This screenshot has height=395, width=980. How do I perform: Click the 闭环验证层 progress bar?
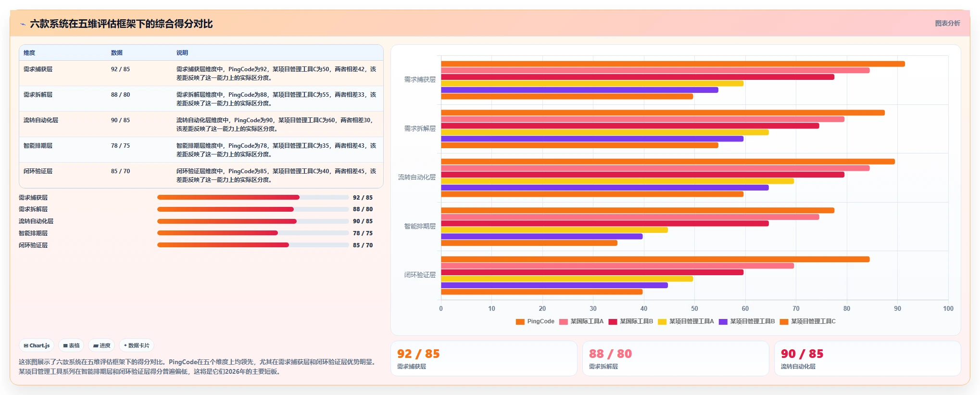point(253,245)
